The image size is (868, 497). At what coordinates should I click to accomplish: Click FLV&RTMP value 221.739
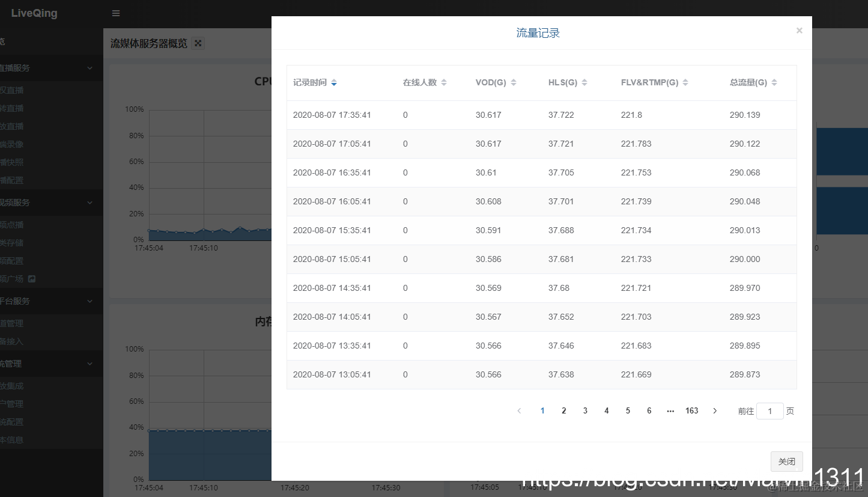coord(636,201)
